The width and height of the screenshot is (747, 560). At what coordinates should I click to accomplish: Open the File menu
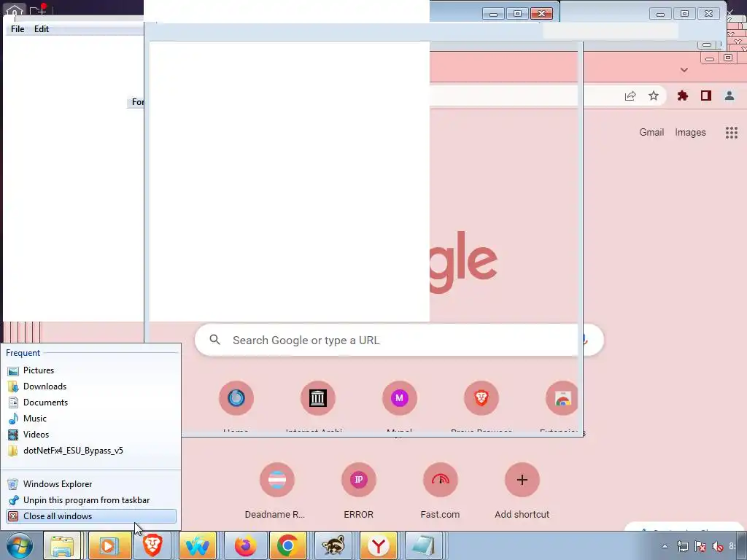[x=18, y=29]
